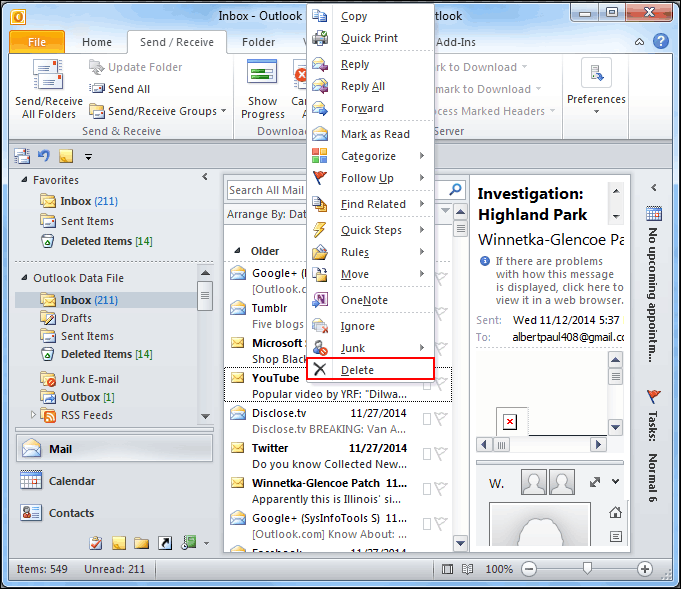Select Junk E-mail folder
Viewport: 681px width, 589px height.
point(89,379)
